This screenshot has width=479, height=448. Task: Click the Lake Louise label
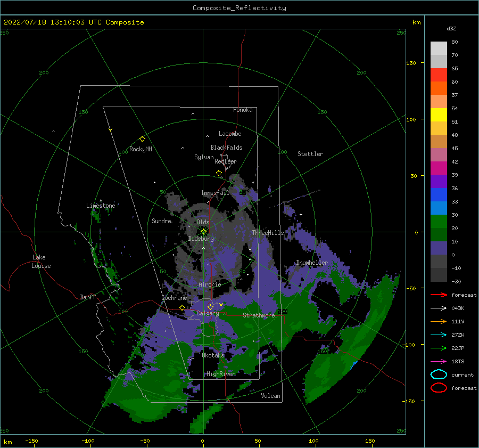point(41,262)
